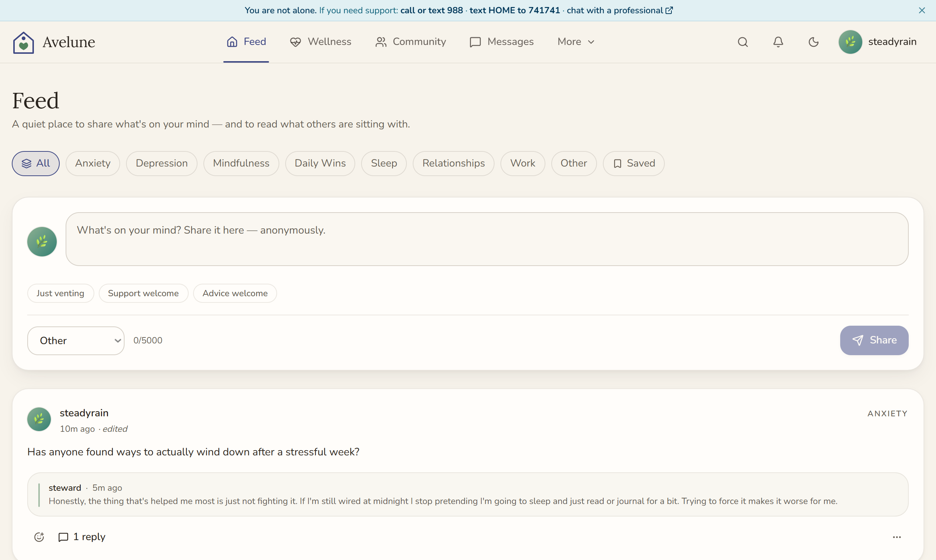Screen dimensions: 936x560
Task: Add a reaction with smiley icon
Action: [x=39, y=536]
